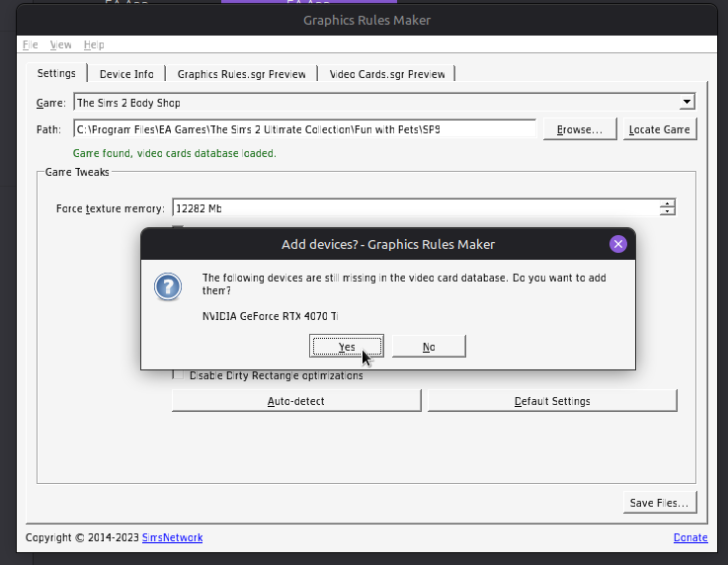Decline adding devices with No
This screenshot has width=728, height=565.
point(429,347)
